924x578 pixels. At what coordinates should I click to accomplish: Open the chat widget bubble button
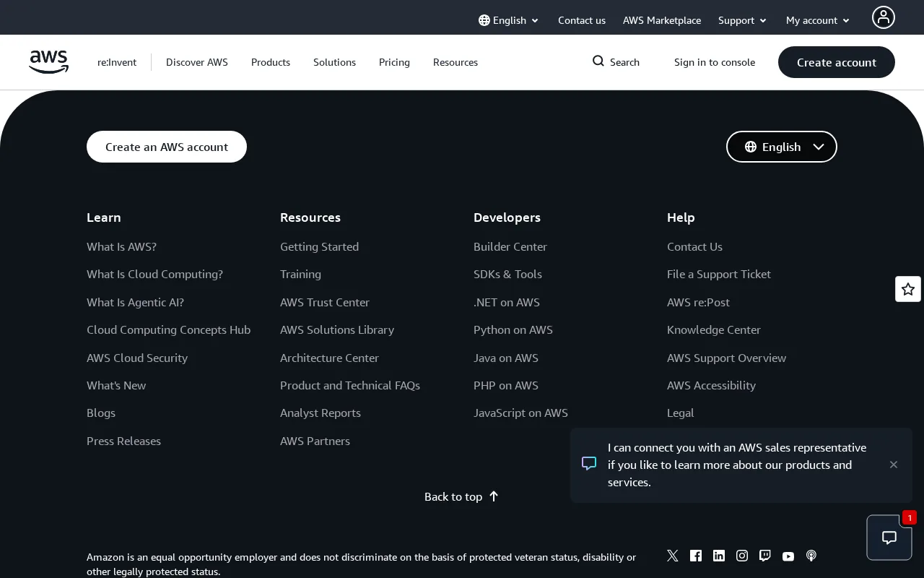pos(889,538)
